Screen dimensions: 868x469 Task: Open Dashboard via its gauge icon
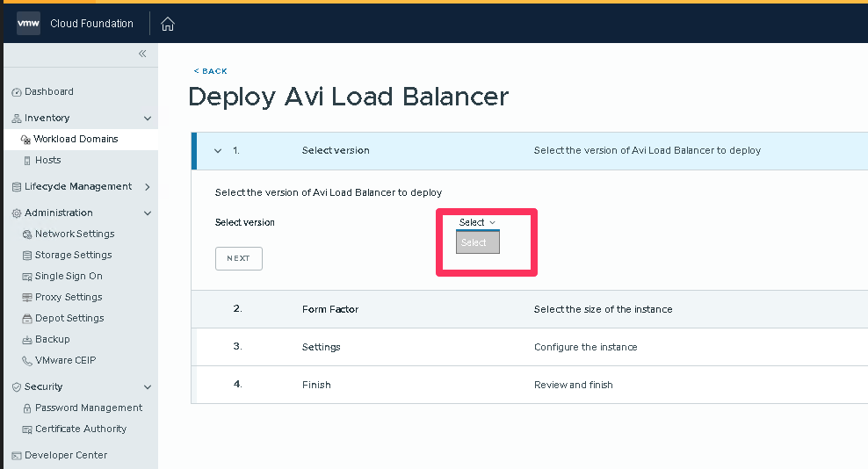pos(17,92)
